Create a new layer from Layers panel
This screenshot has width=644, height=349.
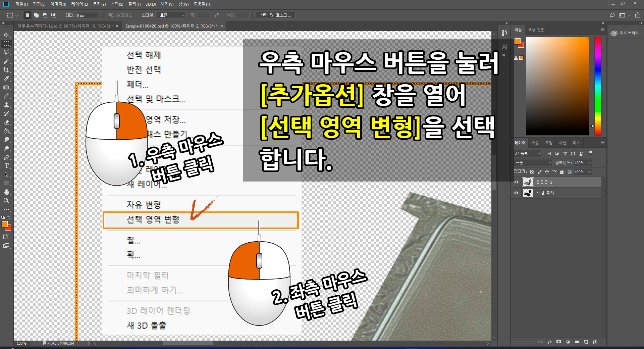(x=586, y=342)
